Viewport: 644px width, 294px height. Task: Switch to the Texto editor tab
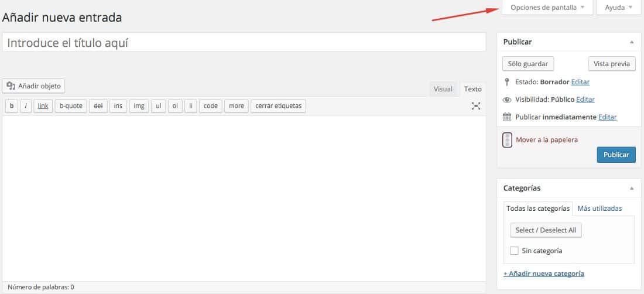472,89
